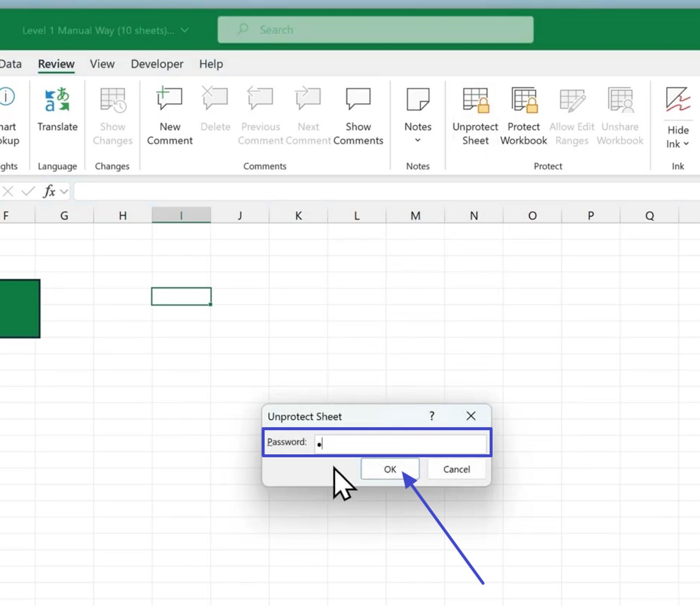Image resolution: width=700 pixels, height=606 pixels.
Task: Select column K header
Action: coord(298,216)
